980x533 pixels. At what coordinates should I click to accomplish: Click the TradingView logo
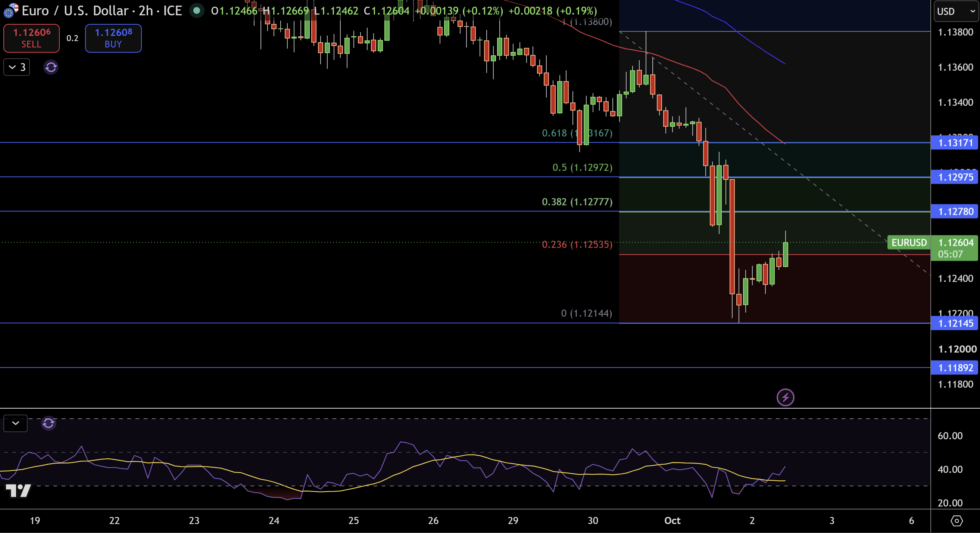coord(18,491)
